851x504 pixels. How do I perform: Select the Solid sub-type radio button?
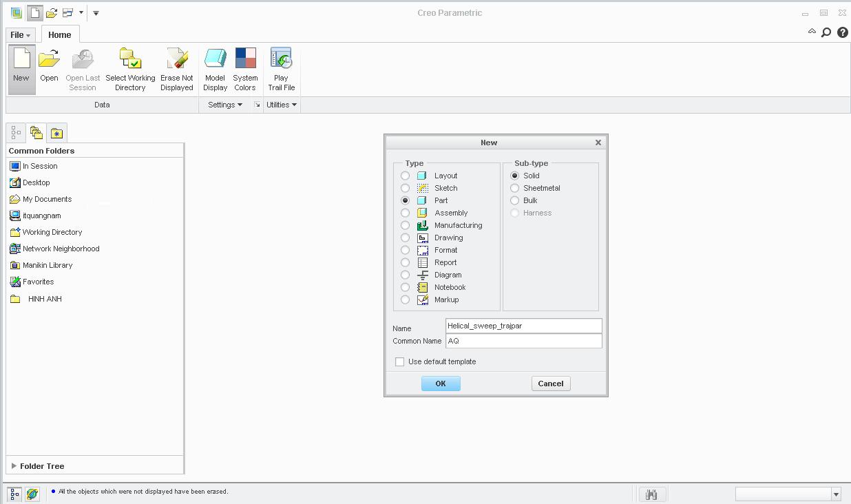(x=515, y=176)
